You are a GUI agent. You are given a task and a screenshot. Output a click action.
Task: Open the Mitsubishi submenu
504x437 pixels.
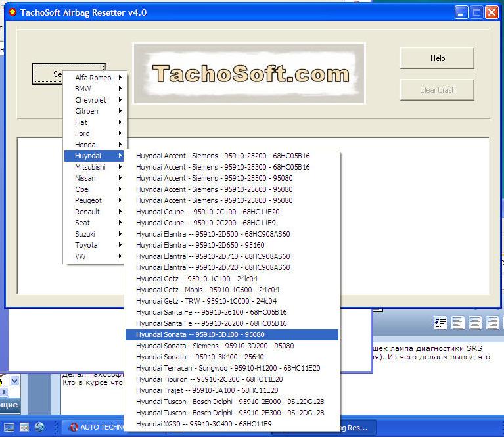click(93, 167)
